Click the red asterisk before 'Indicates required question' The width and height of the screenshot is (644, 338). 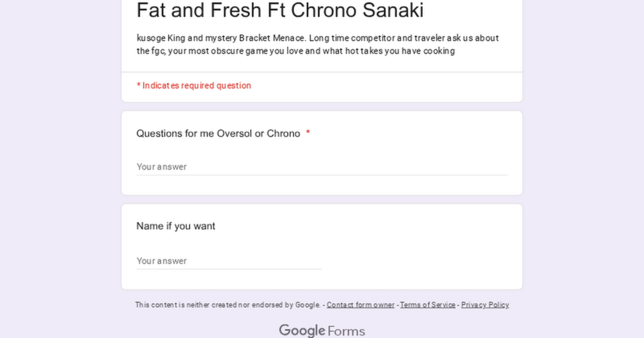[x=138, y=85]
